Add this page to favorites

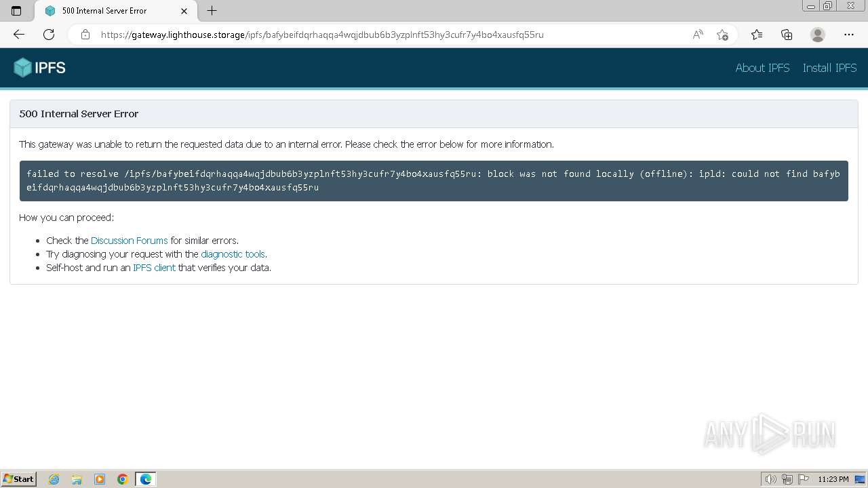coord(722,35)
